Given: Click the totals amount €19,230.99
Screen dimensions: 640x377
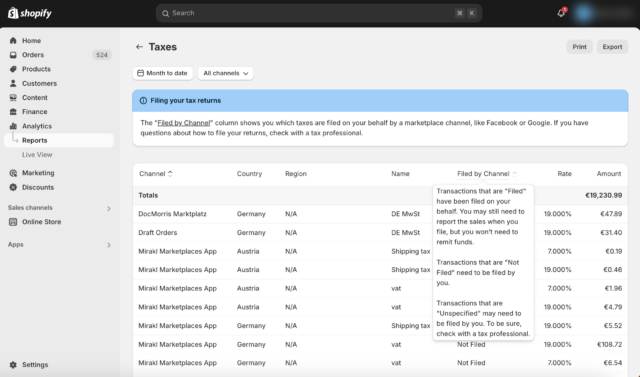Looking at the screenshot, I should click(x=604, y=195).
